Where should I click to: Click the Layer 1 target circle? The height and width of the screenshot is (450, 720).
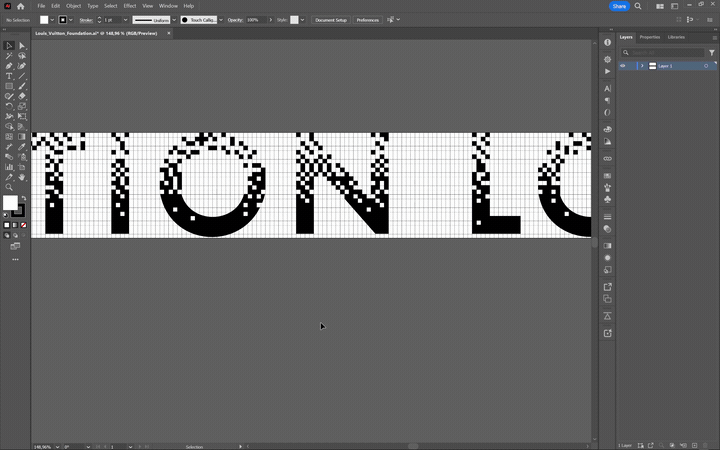706,66
